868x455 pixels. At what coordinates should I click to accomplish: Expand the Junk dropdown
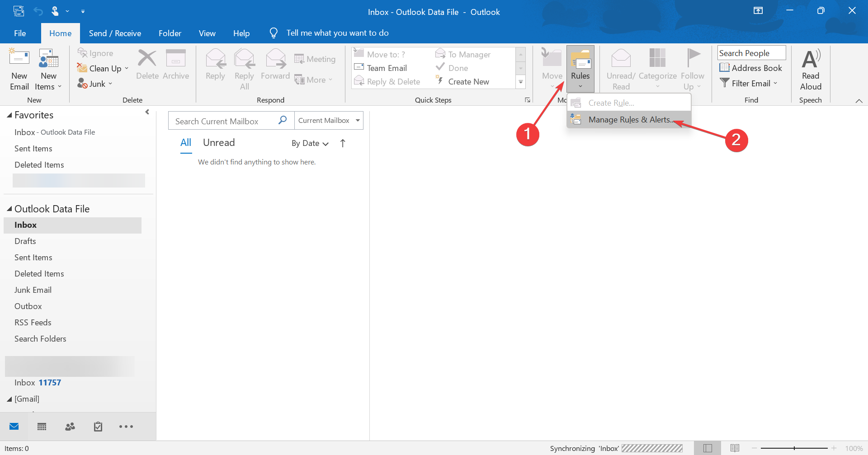point(110,84)
